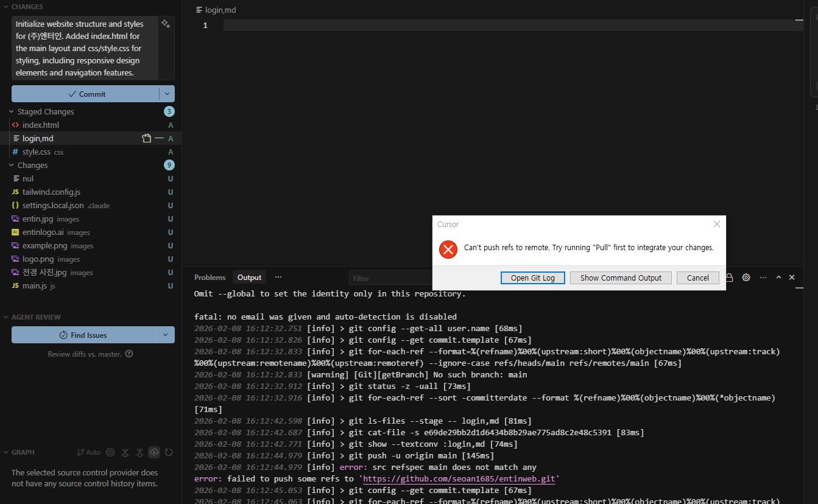Click the entinlogo.ai Illustrator file icon
The width and height of the screenshot is (818, 504).
click(15, 232)
